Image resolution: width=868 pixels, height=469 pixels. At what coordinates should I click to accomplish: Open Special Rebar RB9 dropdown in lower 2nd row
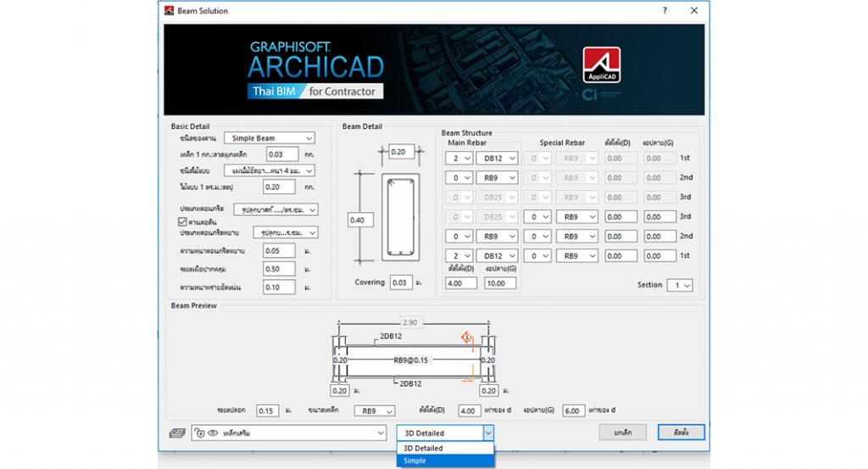(577, 237)
